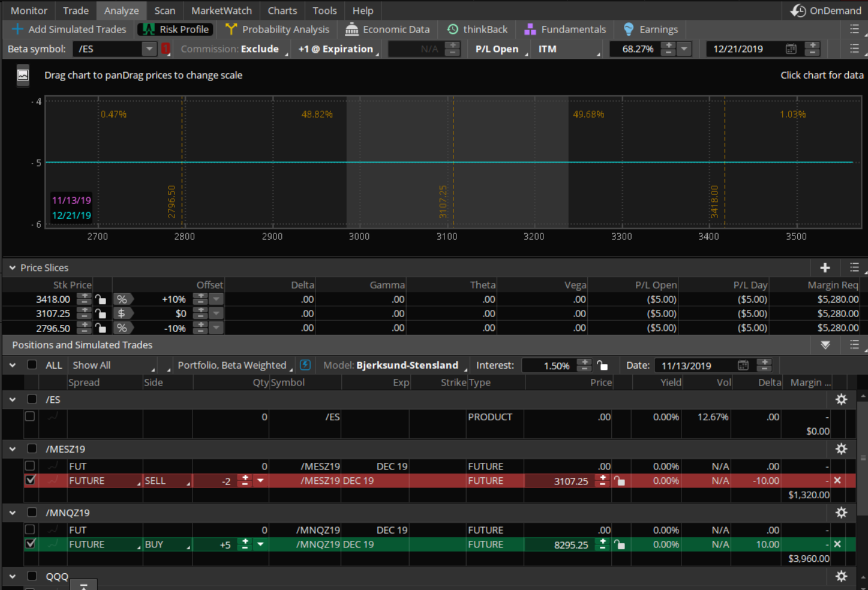Uncheck the /MESZ19 SELL FUTURE row checkbox
This screenshot has height=590, width=868.
coord(30,480)
